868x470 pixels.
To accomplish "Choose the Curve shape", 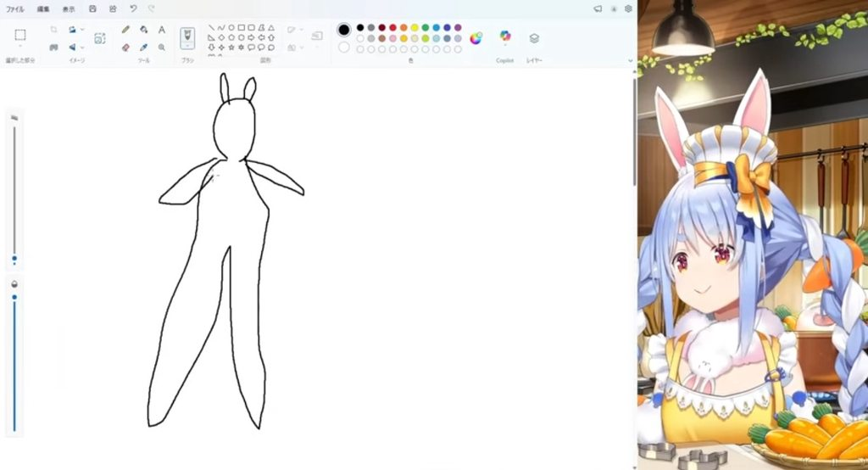I will [x=221, y=28].
